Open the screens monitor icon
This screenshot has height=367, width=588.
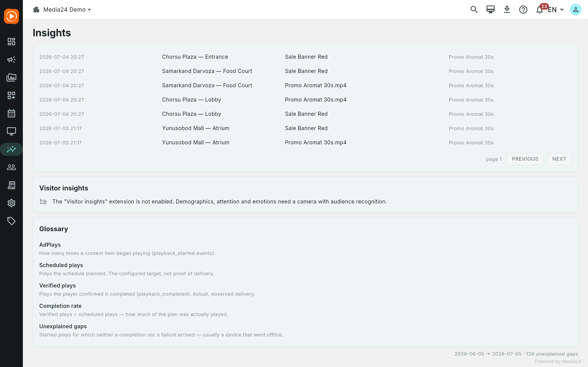click(x=11, y=131)
